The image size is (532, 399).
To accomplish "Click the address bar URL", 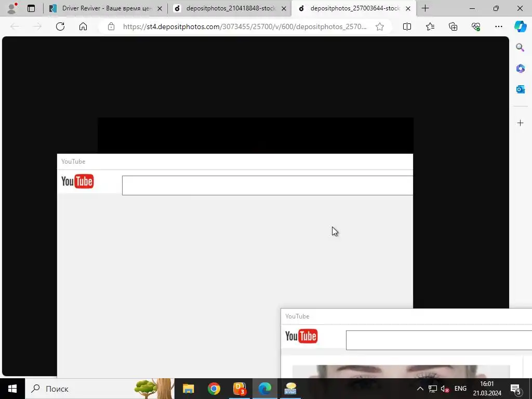I will point(245,26).
